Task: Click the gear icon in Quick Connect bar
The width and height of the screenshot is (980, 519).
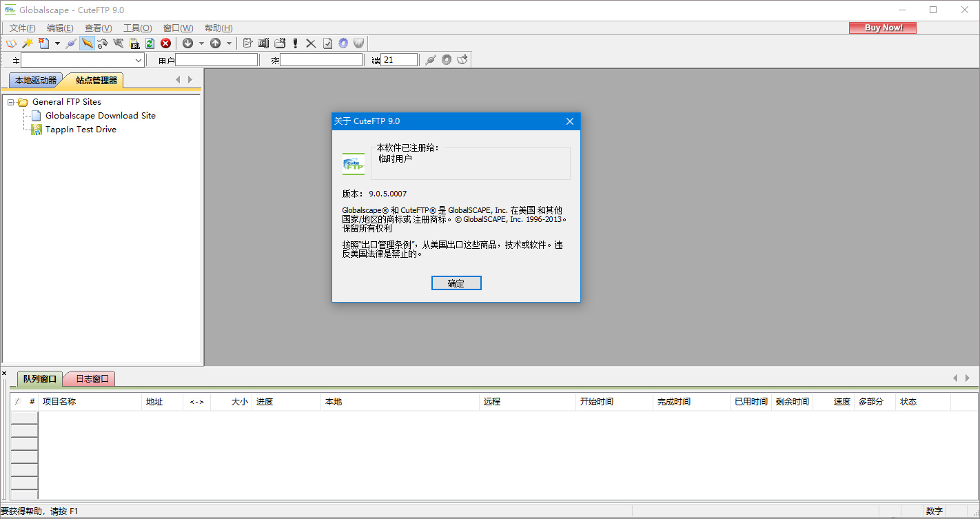Action: 447,60
